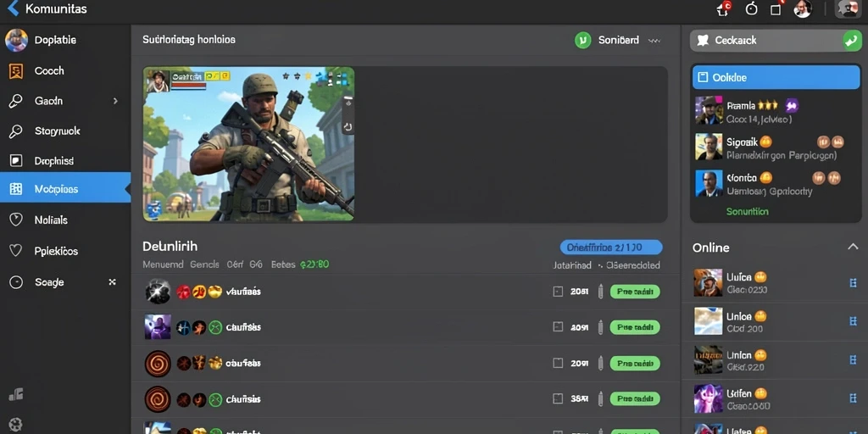Toggle the checkbox in the fourth list row
The image size is (868, 434).
coord(558,398)
